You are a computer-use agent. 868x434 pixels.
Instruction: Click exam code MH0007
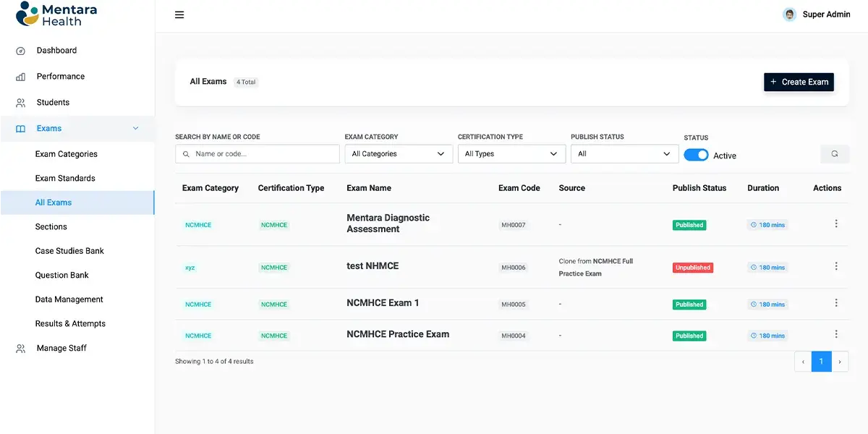514,225
